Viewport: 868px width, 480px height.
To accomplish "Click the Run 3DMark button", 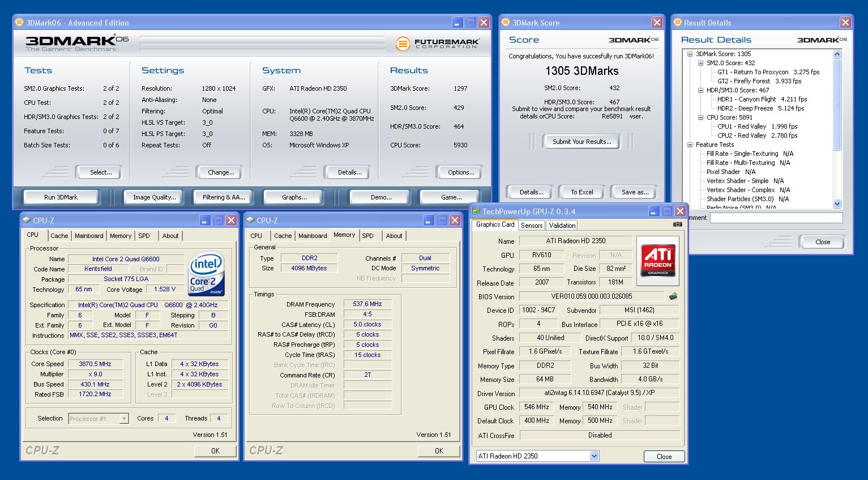I will 61,197.
